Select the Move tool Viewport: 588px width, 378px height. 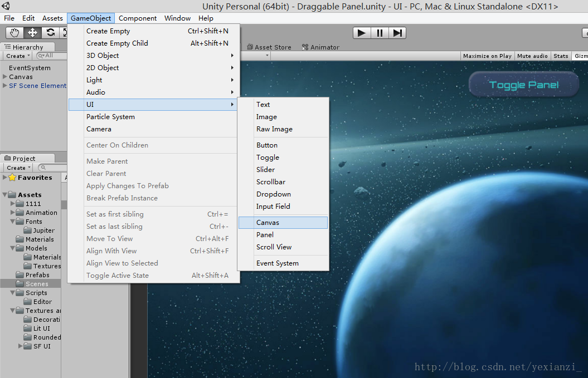coord(32,33)
